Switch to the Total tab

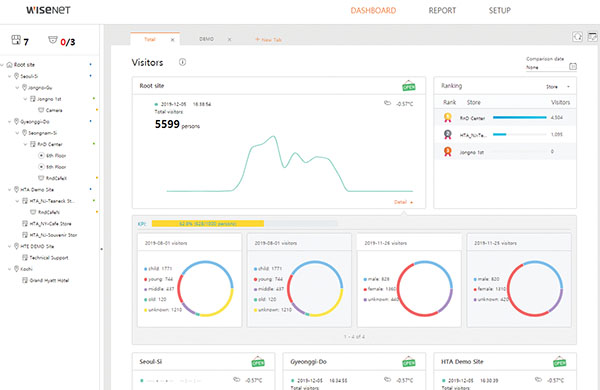click(x=150, y=39)
